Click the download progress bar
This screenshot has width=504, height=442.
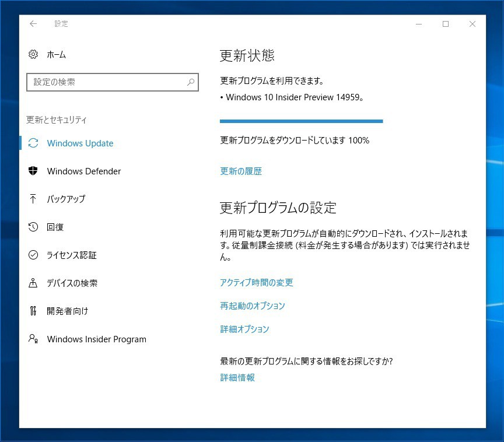301,121
